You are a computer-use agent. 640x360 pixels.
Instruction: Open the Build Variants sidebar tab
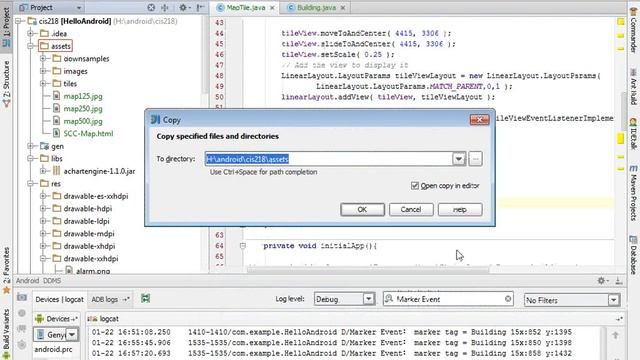click(6, 333)
